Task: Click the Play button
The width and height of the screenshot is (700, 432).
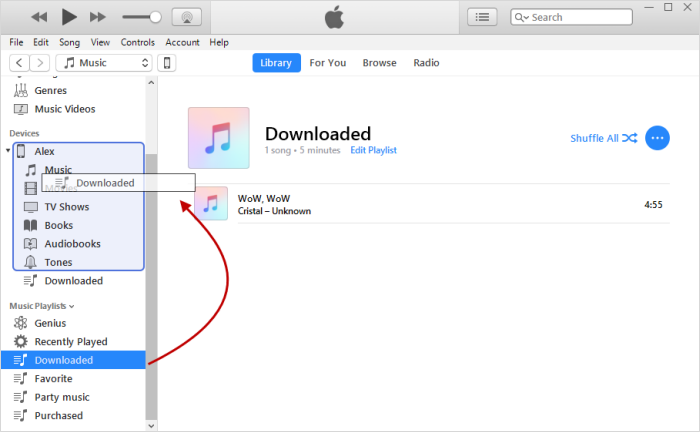Action: [x=69, y=17]
